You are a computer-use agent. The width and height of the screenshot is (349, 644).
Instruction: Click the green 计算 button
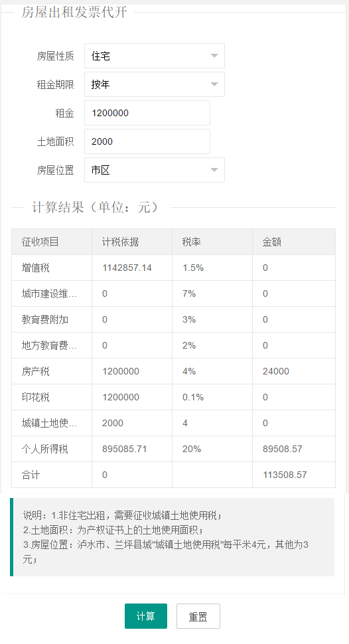146,616
